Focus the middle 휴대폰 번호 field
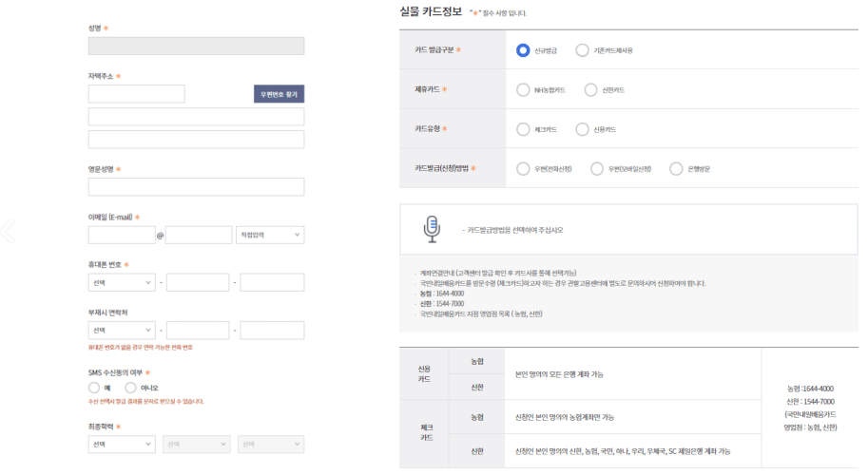Viewport: 868px width, 475px height. click(x=198, y=282)
